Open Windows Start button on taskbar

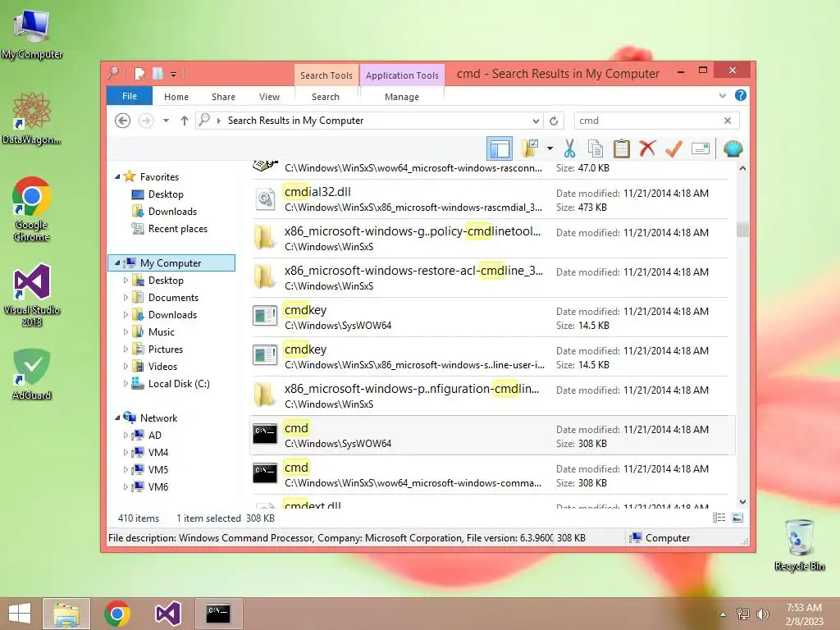point(20,614)
